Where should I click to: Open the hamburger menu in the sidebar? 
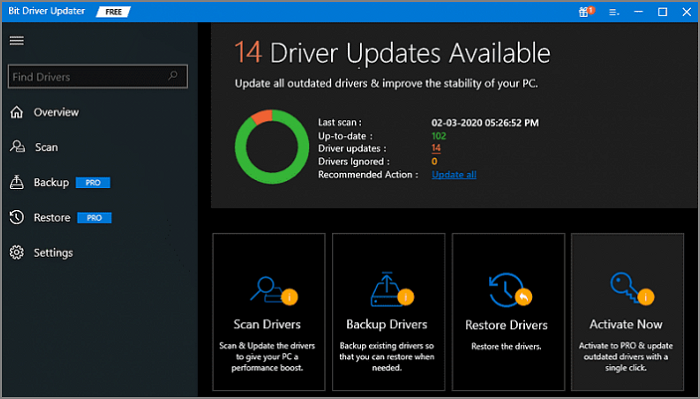click(x=17, y=41)
